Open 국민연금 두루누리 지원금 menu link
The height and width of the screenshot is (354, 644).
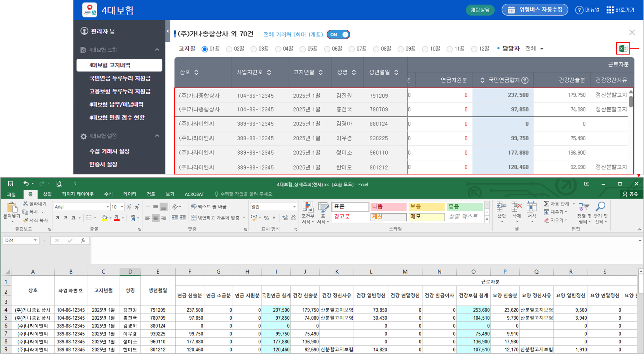click(120, 78)
